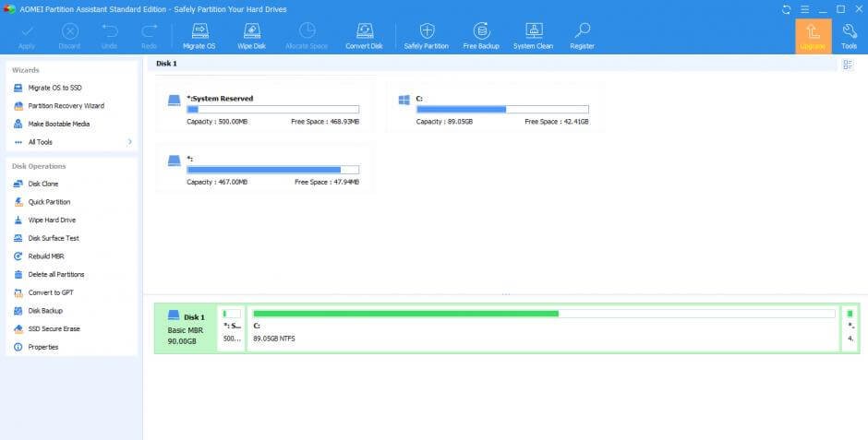Image resolution: width=868 pixels, height=440 pixels.
Task: Toggle the partition view layout icon
Action: [x=848, y=65]
